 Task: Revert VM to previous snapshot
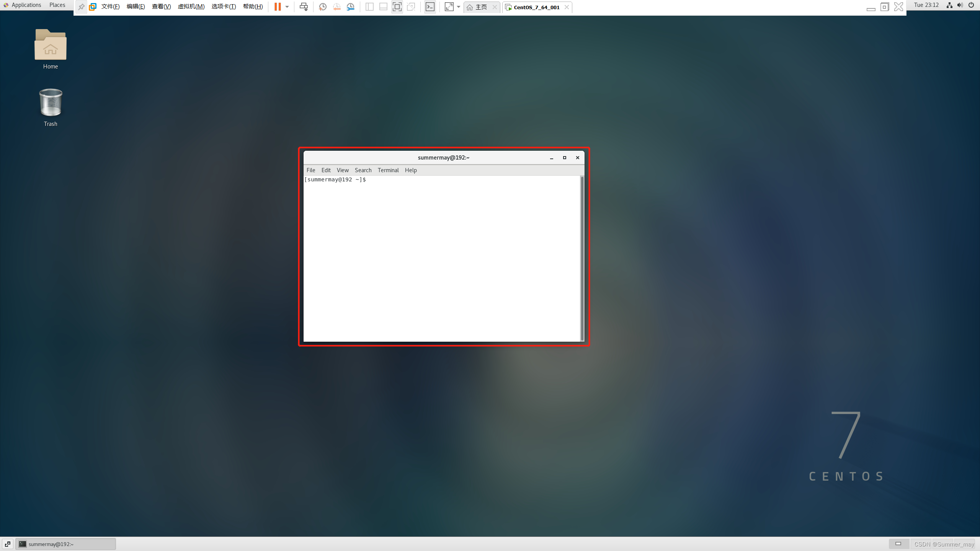[x=336, y=7]
